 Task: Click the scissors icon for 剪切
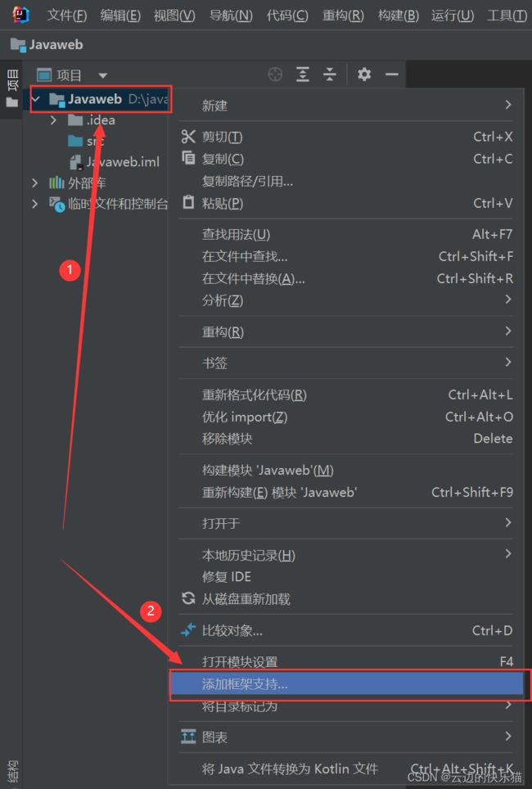click(x=188, y=137)
